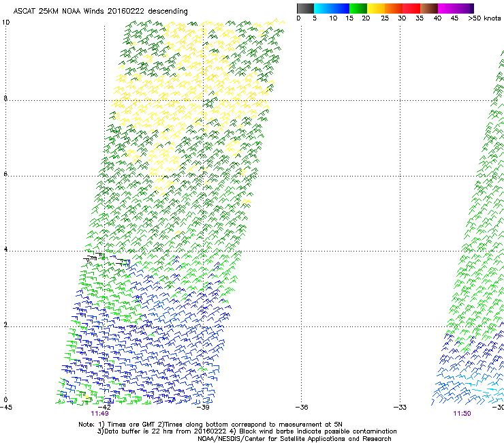Click the longitude axis label "-45"
The image size is (504, 443).
(x=6, y=408)
